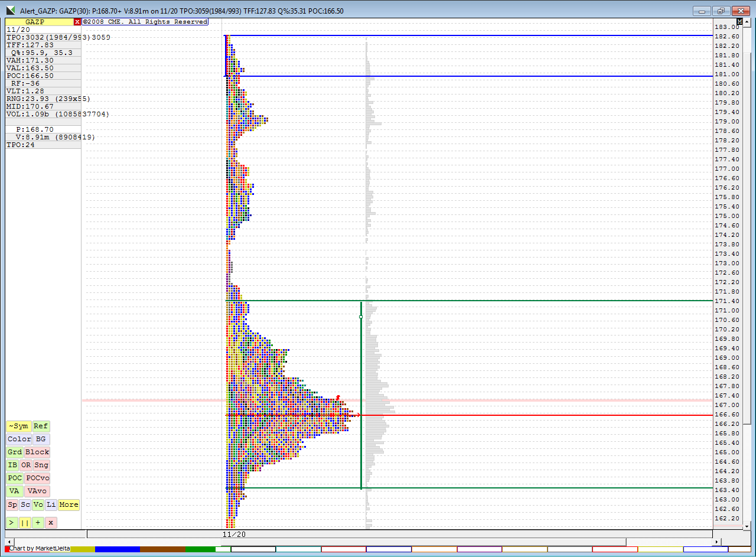This screenshot has height=557, width=756.
Task: Toggle the IB initial balance display
Action: click(x=12, y=465)
